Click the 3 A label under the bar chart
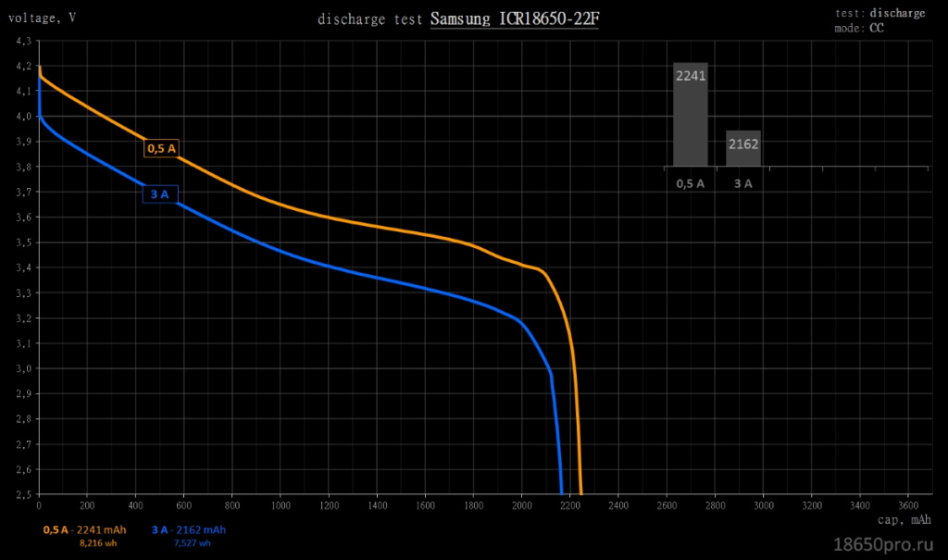948x560 pixels. coord(743,184)
